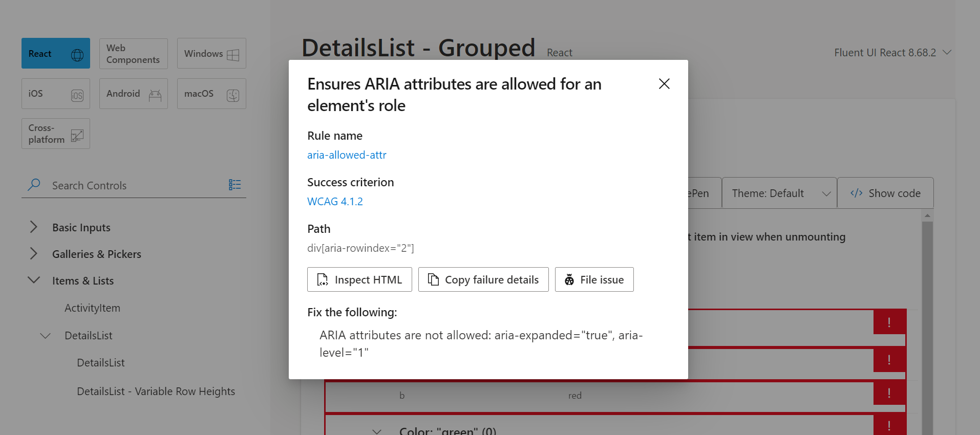980x435 pixels.
Task: Toggle the list view icon beside search
Action: pos(235,185)
